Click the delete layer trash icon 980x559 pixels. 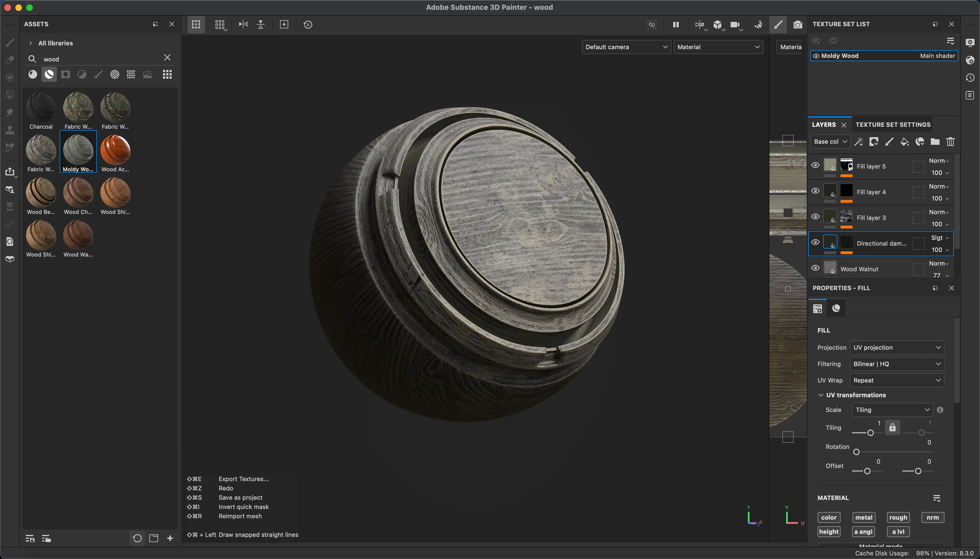[x=950, y=142]
